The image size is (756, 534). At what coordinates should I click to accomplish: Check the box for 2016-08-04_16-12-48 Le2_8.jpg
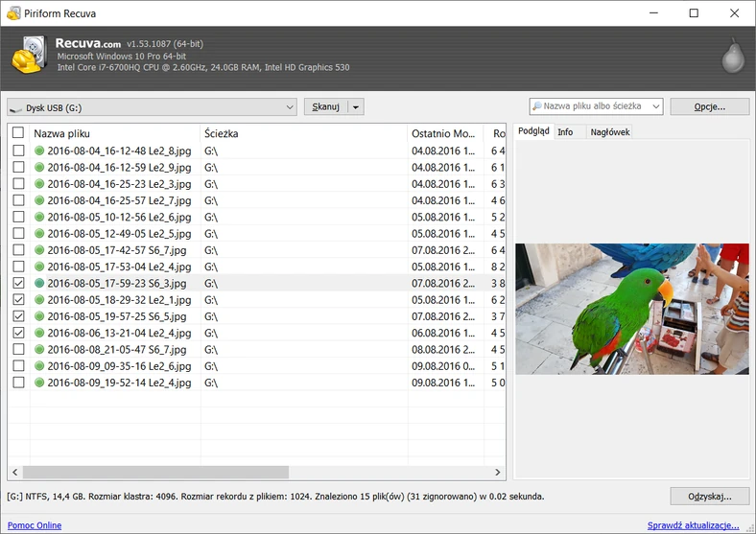18,151
